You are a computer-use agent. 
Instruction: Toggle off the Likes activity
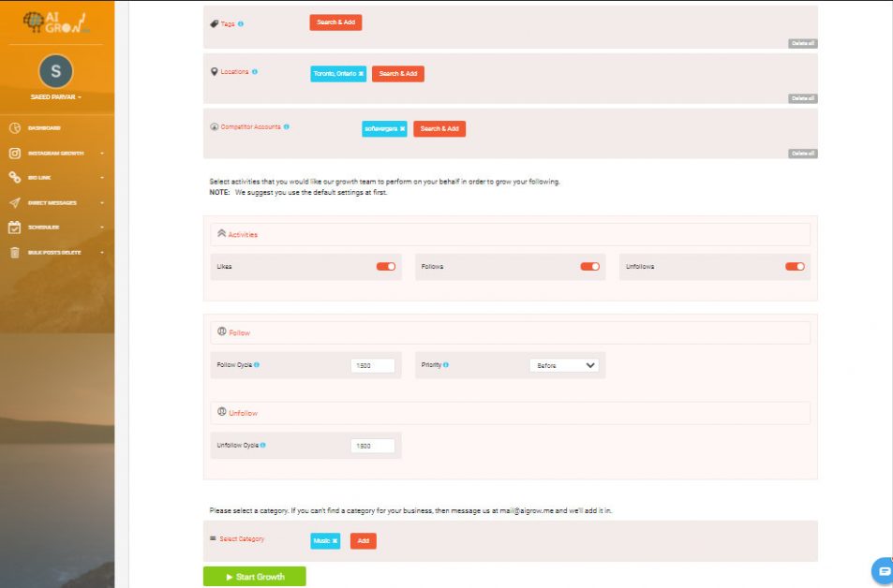[x=384, y=266]
